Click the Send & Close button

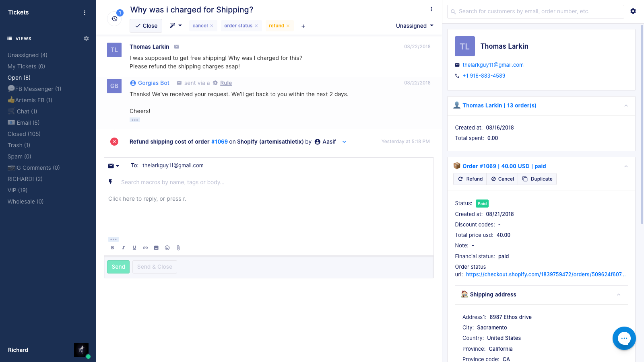click(x=155, y=267)
